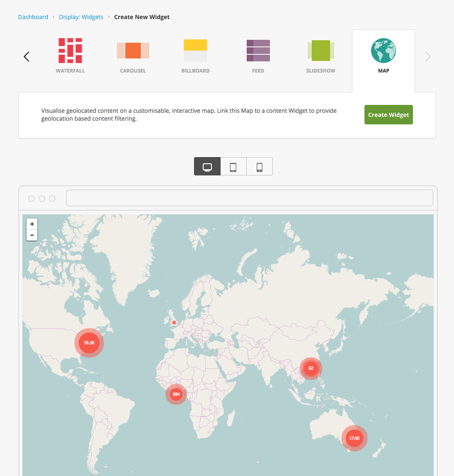Screen dimensions: 454x476
Task: Switch preview to tablet view
Action: click(233, 166)
